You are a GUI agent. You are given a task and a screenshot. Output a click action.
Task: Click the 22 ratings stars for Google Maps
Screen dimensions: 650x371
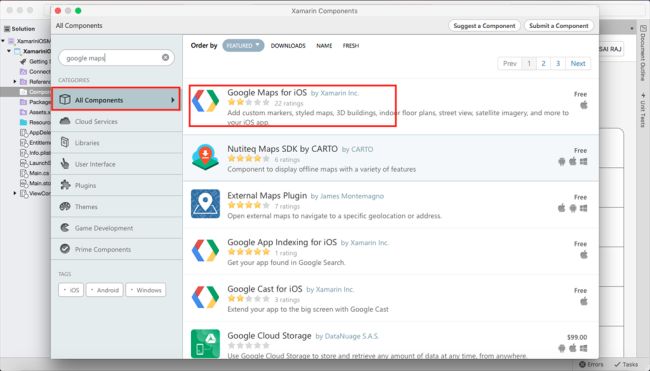click(x=248, y=102)
